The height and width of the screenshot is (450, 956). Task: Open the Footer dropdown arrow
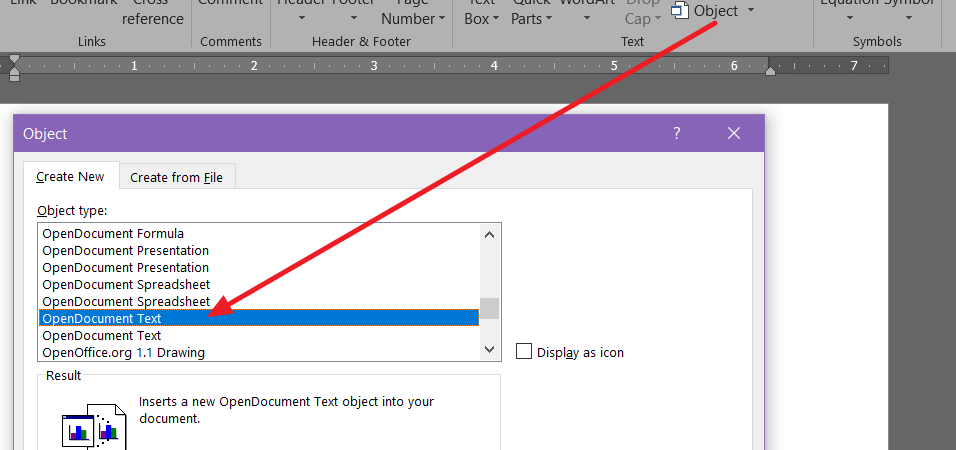click(x=354, y=19)
